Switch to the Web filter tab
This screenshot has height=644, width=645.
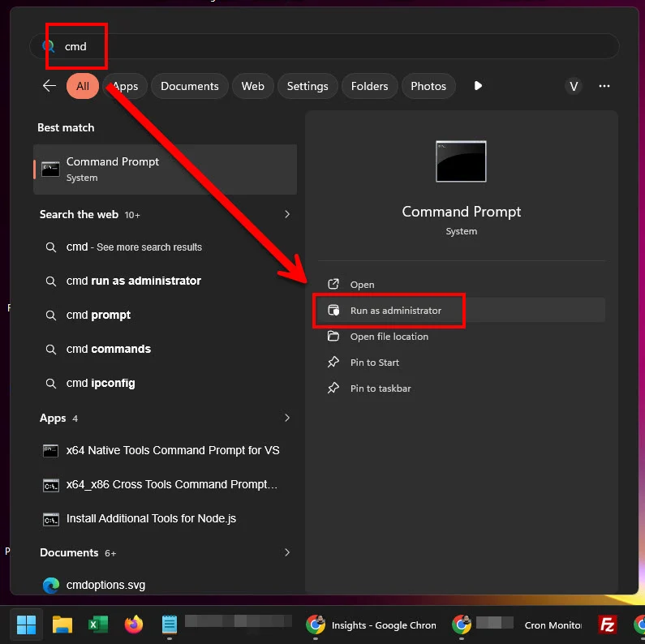coord(252,86)
